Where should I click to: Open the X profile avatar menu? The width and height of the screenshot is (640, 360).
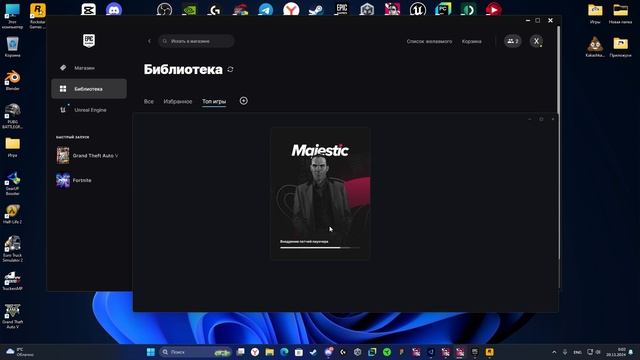[536, 41]
